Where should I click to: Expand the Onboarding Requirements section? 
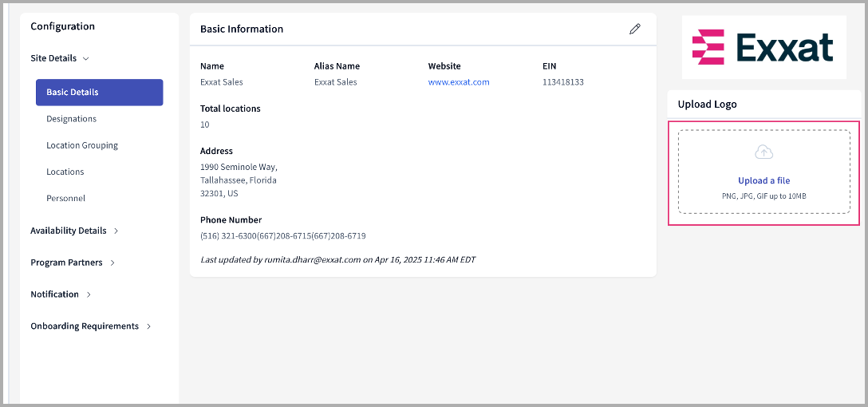click(90, 326)
